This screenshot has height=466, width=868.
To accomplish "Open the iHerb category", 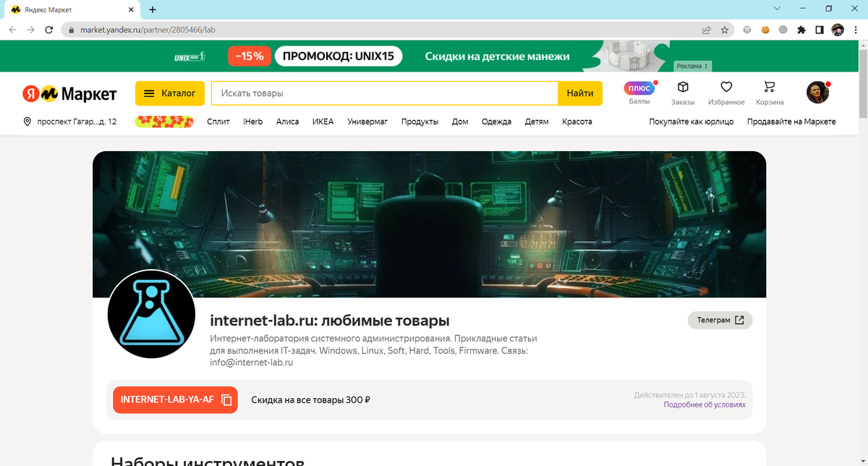I will 252,122.
